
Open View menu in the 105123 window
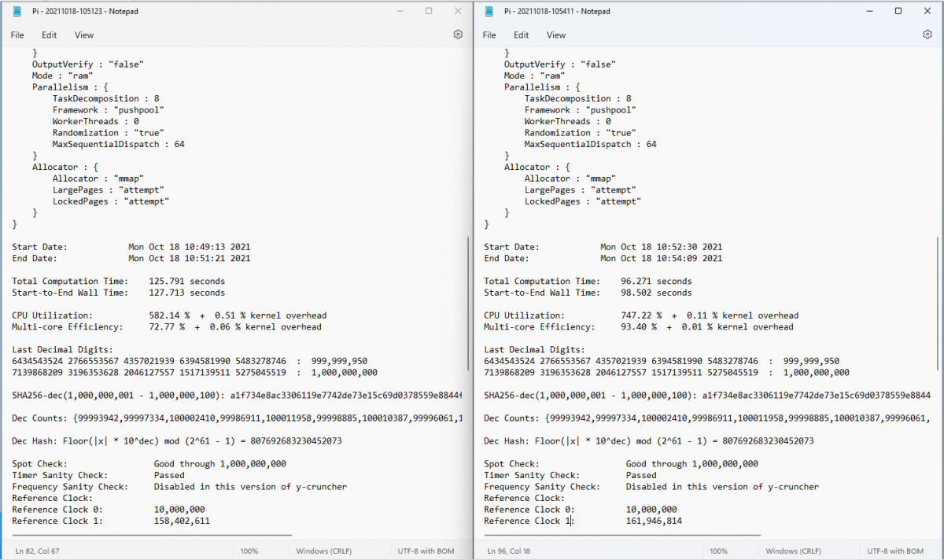coord(84,35)
